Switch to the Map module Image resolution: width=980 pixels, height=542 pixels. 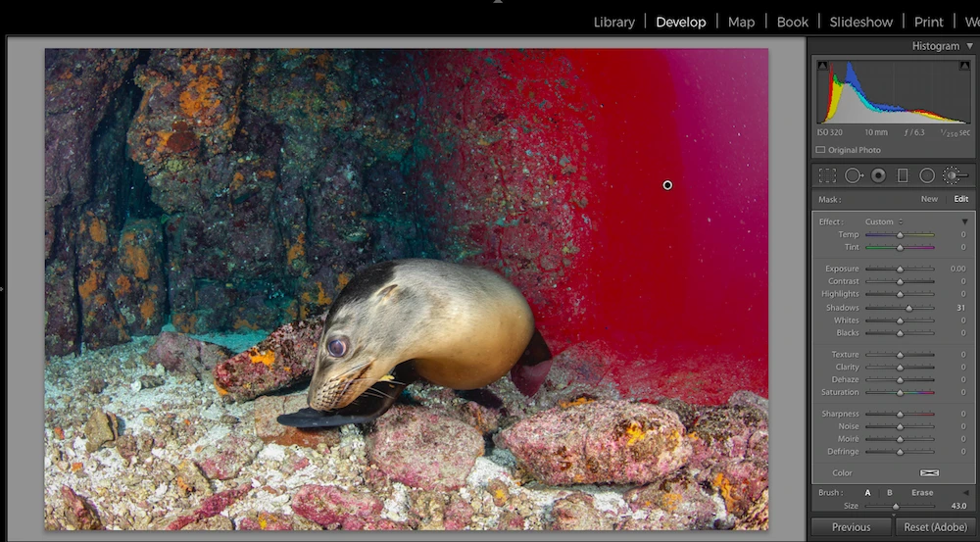click(741, 22)
